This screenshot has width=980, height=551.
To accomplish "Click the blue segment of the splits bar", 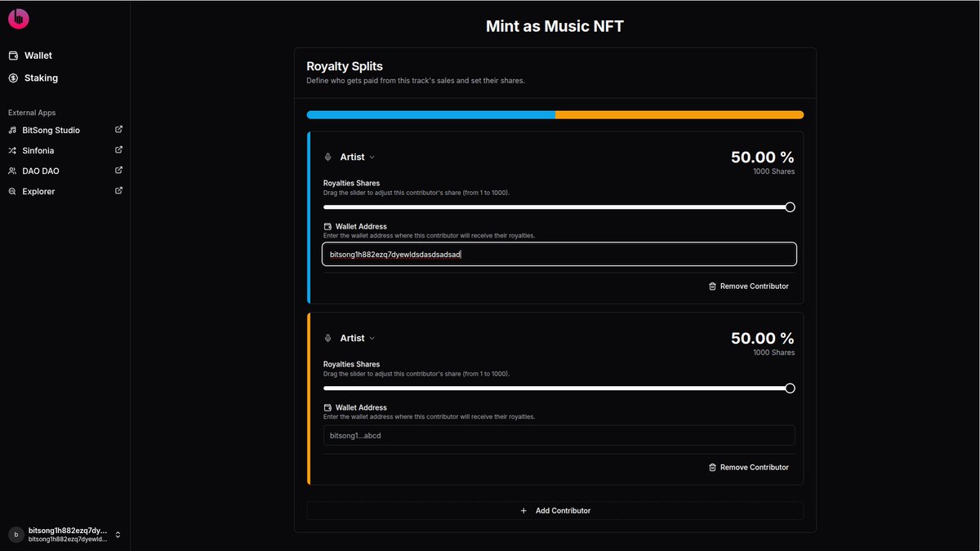I will point(431,115).
